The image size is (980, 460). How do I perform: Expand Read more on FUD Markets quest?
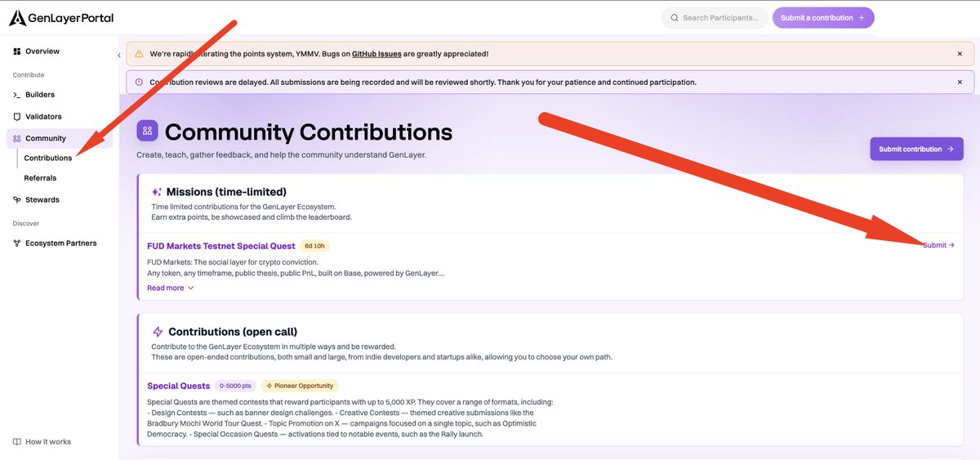[x=171, y=288]
